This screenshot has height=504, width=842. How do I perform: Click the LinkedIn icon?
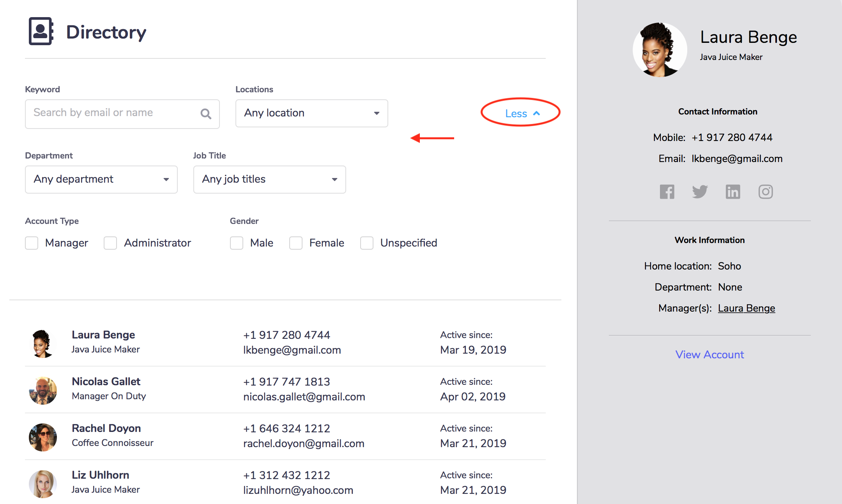tap(733, 192)
